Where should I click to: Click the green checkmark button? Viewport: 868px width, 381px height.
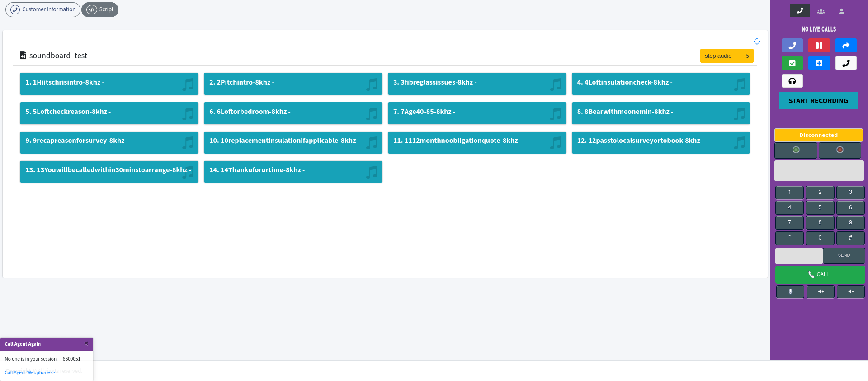coord(792,63)
